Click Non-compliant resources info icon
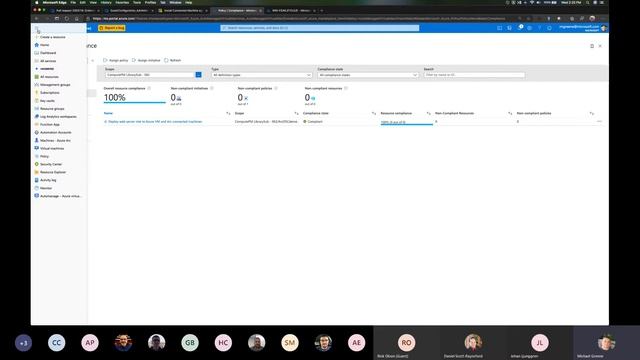Image resolution: width=640 pixels, height=360 pixels. pos(346,88)
